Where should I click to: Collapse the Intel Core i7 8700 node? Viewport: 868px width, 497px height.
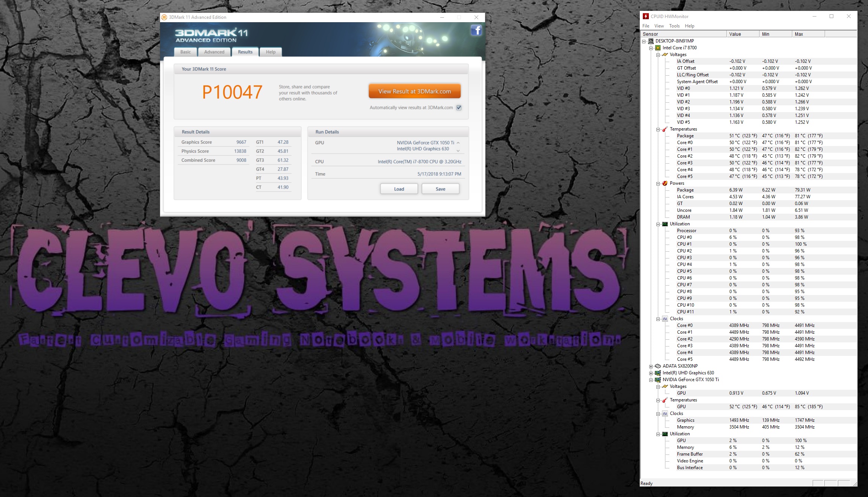click(x=651, y=48)
